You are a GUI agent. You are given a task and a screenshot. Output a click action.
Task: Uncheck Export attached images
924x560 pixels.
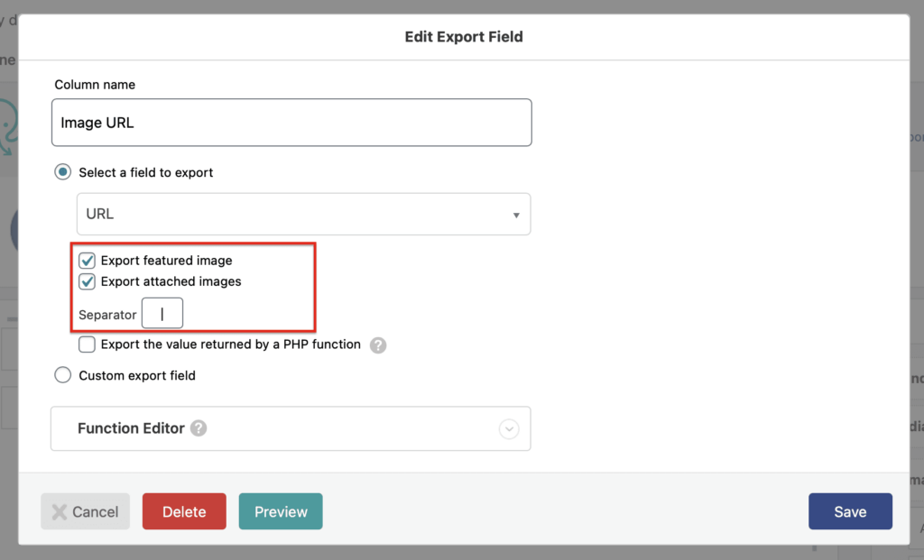click(x=87, y=281)
